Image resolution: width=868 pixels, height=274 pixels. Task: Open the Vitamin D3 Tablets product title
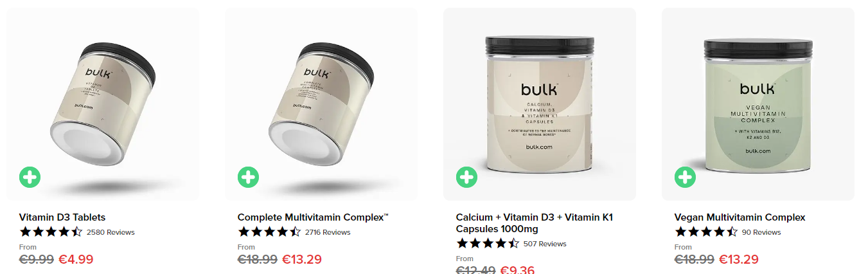[x=62, y=217]
